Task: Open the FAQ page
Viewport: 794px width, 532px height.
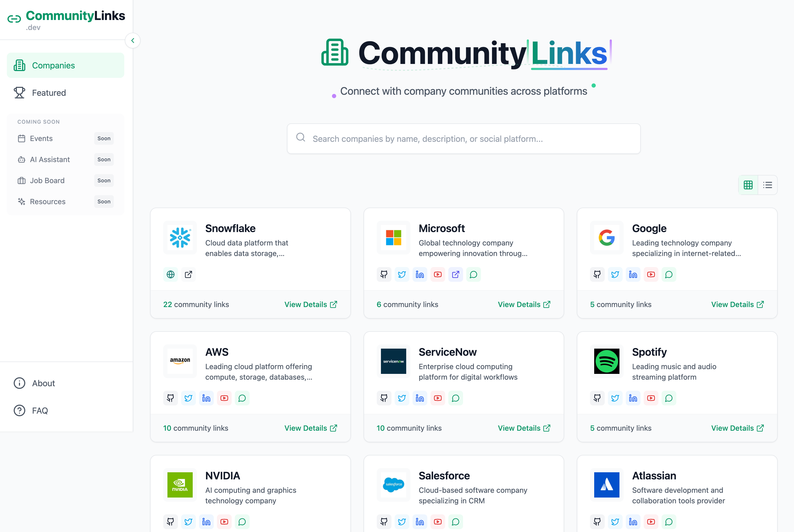Action: [x=40, y=410]
